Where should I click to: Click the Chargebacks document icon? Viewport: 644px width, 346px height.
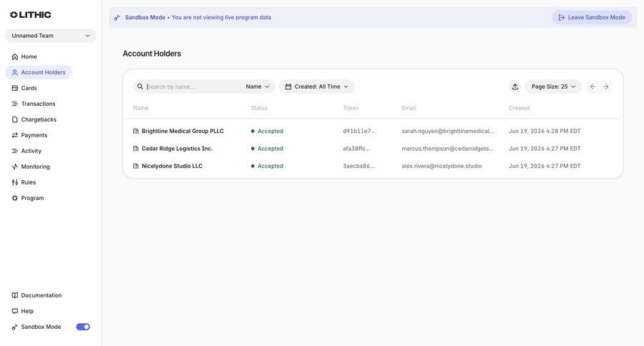[x=15, y=119]
